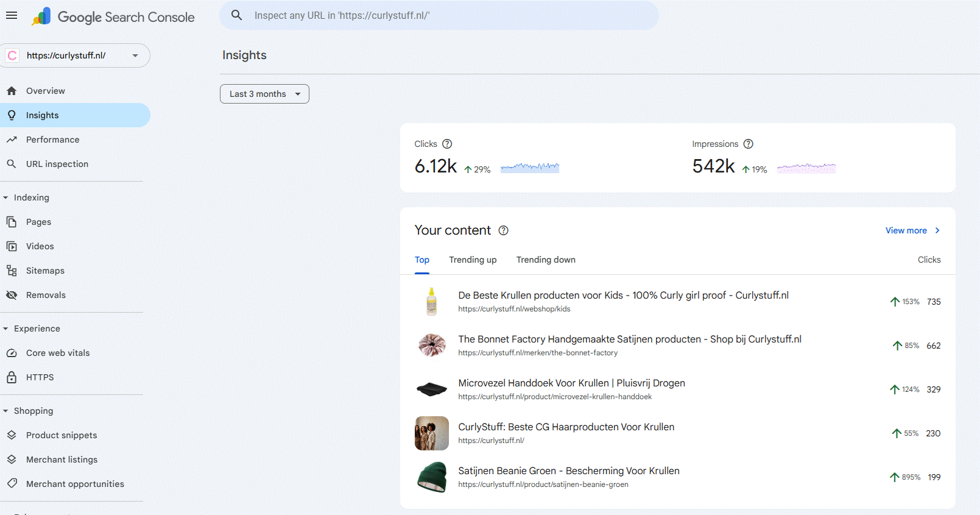980x515 pixels.
Task: Click the Merchant opportunities tag icon
Action: (x=12, y=484)
